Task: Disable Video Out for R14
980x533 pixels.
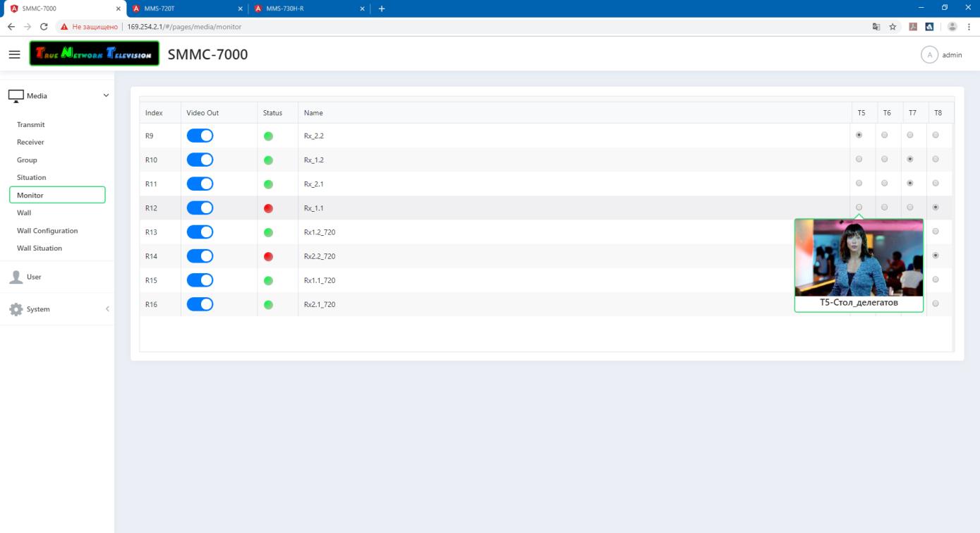Action: coord(200,256)
